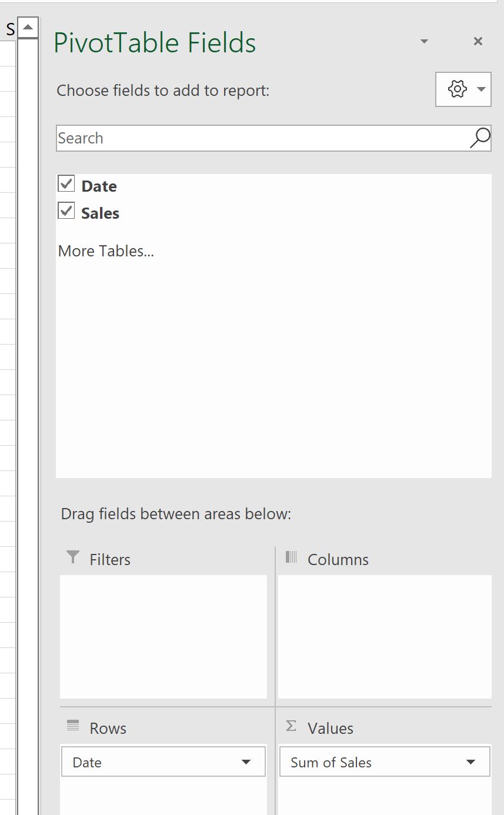Click the Rows area icon
Viewport: 504px width, 815px height.
click(x=73, y=726)
